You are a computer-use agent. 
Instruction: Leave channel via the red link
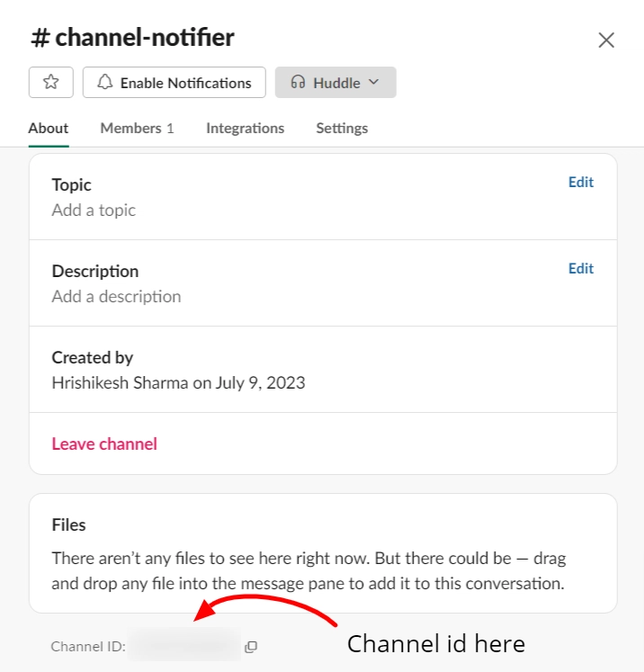(104, 444)
